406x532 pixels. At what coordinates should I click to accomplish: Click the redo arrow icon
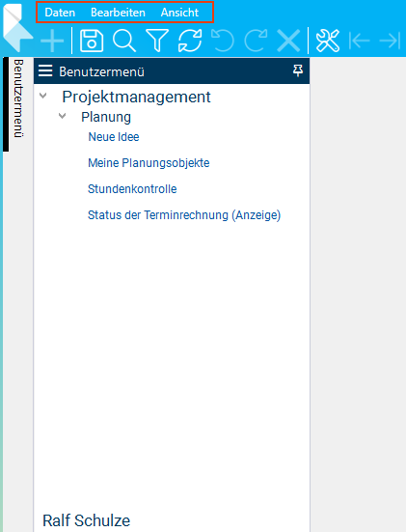[256, 41]
